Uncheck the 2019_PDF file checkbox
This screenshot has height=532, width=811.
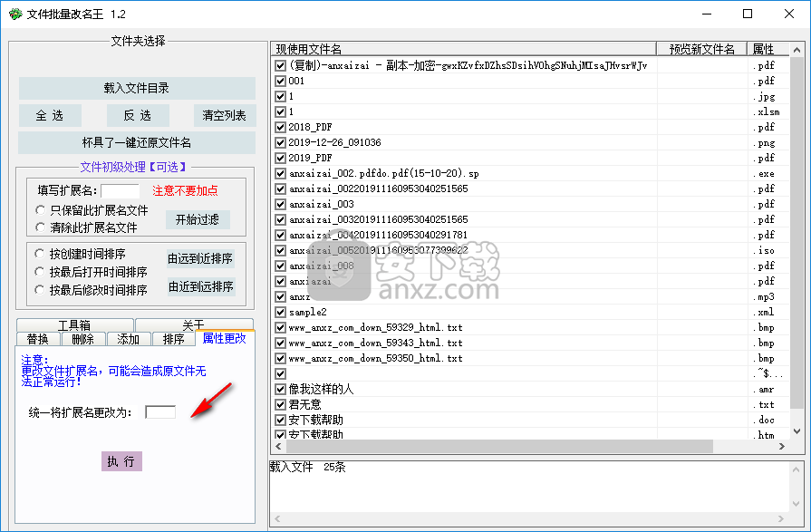pyautogui.click(x=280, y=158)
